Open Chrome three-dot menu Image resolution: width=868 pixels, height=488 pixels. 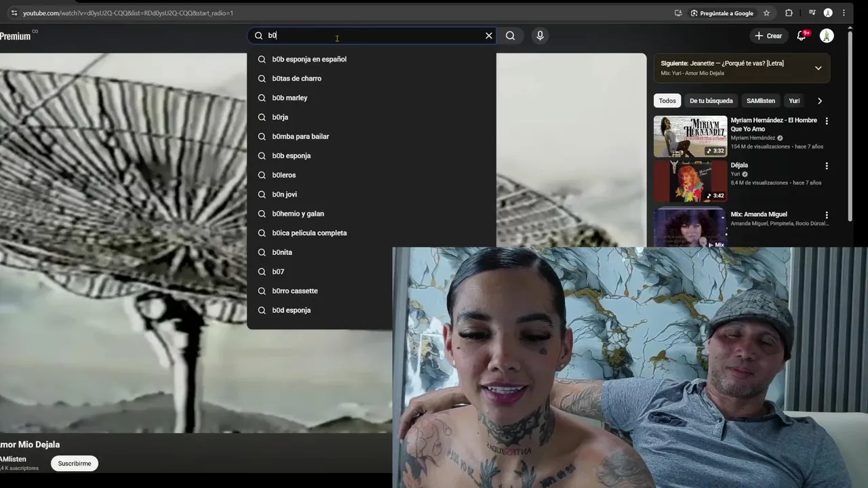pyautogui.click(x=844, y=13)
